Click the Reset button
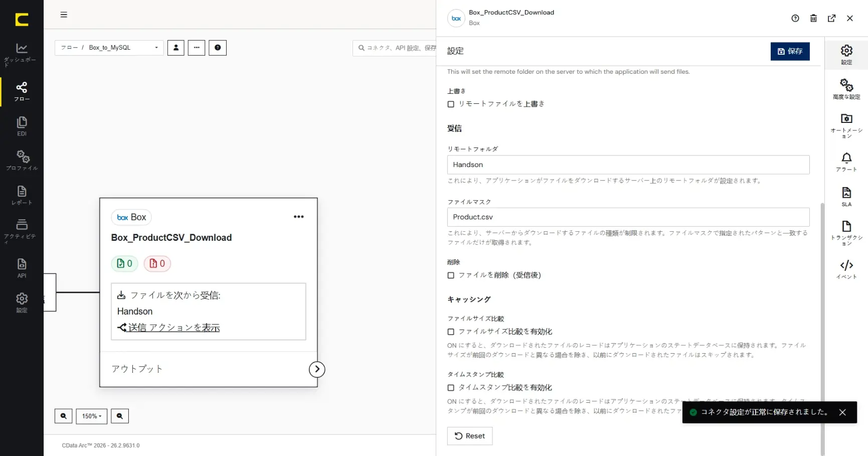This screenshot has width=868, height=456. (470, 436)
